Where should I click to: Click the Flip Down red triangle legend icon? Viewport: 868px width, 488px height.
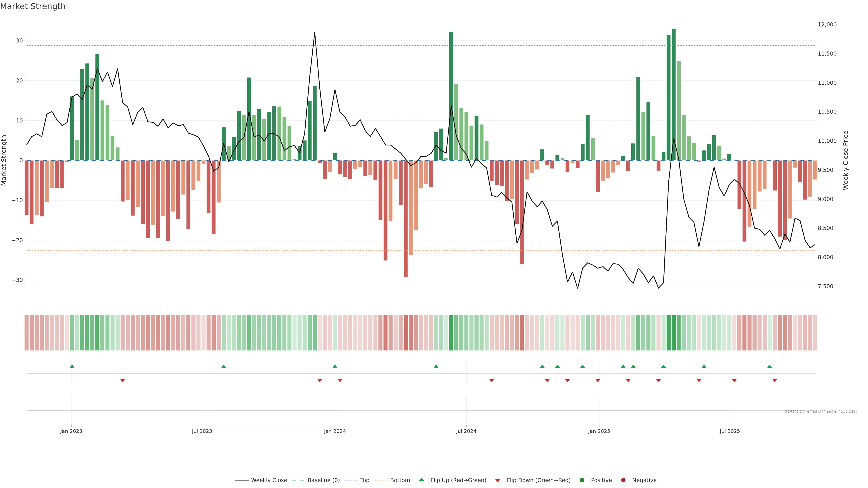(x=498, y=480)
